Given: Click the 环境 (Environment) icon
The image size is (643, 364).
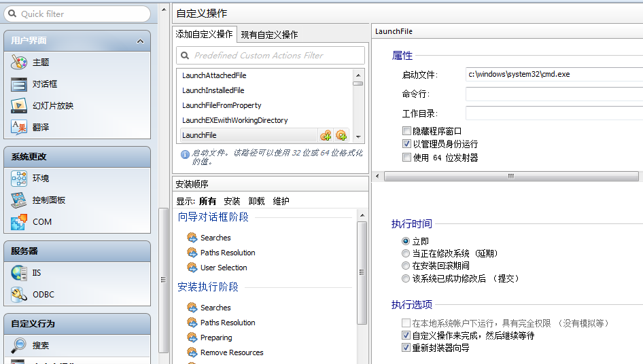Looking at the screenshot, I should tap(19, 179).
